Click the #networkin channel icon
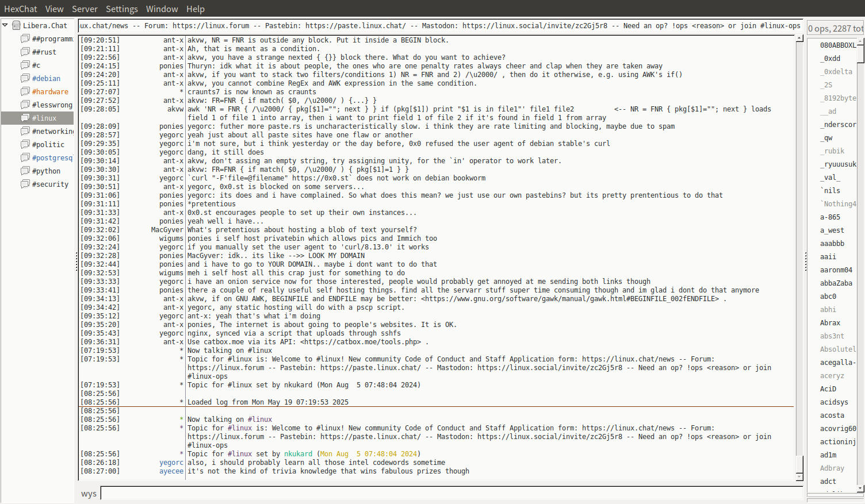Image resolution: width=865 pixels, height=504 pixels. point(25,131)
